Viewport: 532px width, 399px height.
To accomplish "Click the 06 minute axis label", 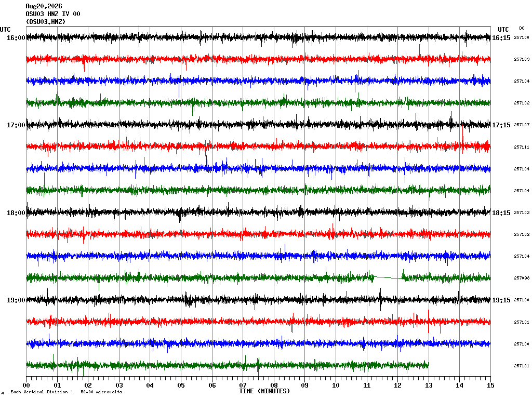I will (x=212, y=385).
